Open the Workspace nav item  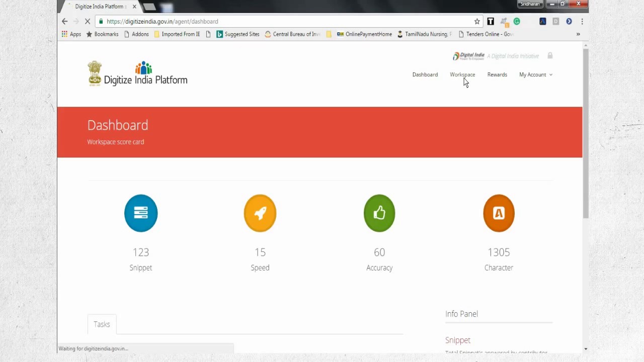point(462,74)
